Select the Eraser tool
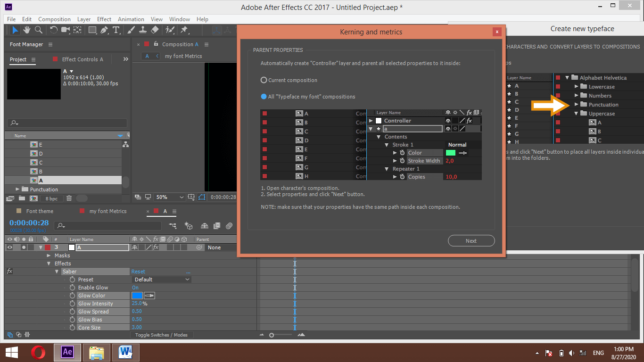644x362 pixels. click(x=156, y=30)
